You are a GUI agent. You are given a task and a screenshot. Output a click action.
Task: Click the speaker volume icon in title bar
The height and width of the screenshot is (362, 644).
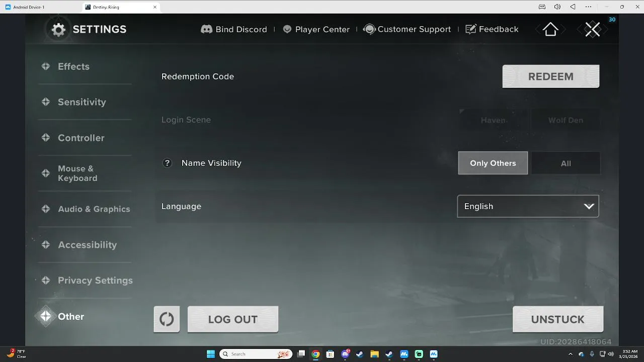(x=557, y=7)
